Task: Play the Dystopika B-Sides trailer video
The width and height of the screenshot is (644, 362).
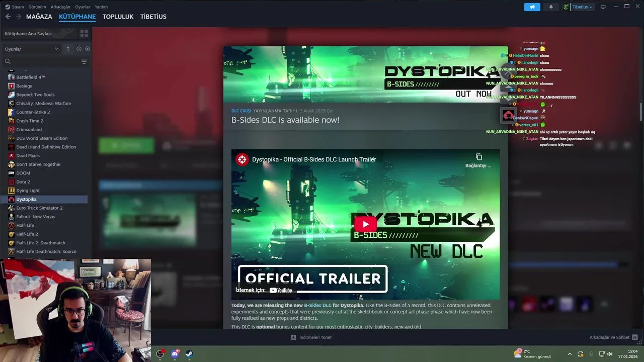Action: tap(366, 224)
